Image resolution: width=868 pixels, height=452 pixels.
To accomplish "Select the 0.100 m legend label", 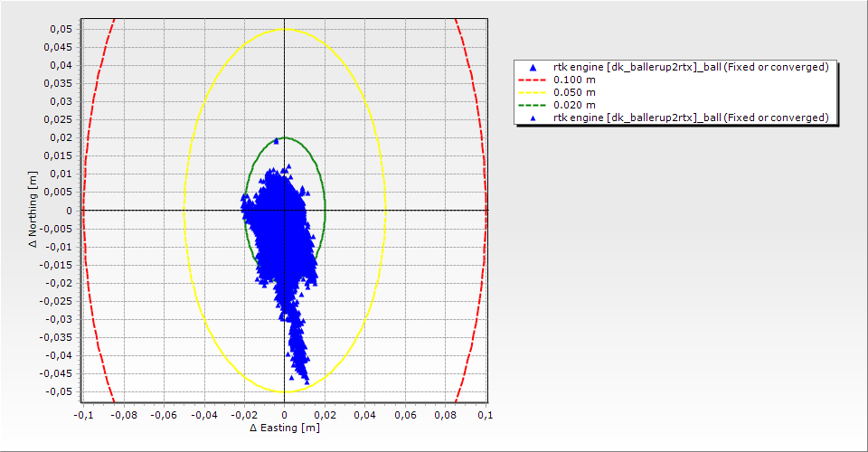I will coord(574,80).
